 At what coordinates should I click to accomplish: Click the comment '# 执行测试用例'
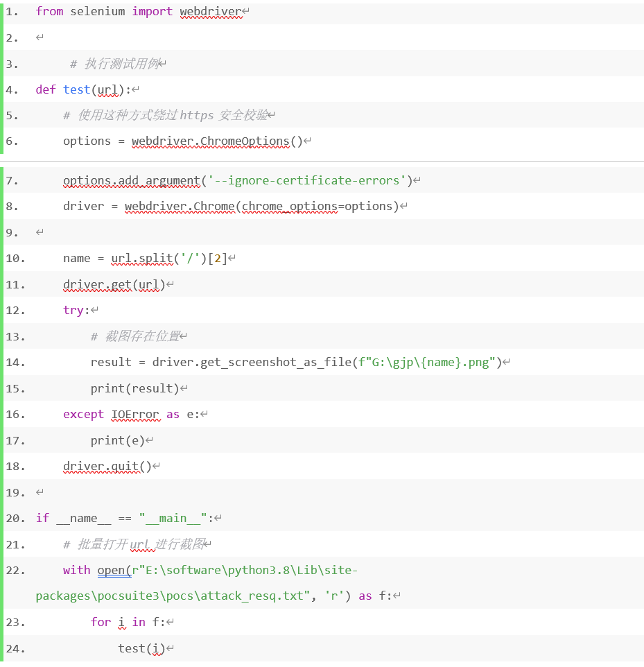114,64
